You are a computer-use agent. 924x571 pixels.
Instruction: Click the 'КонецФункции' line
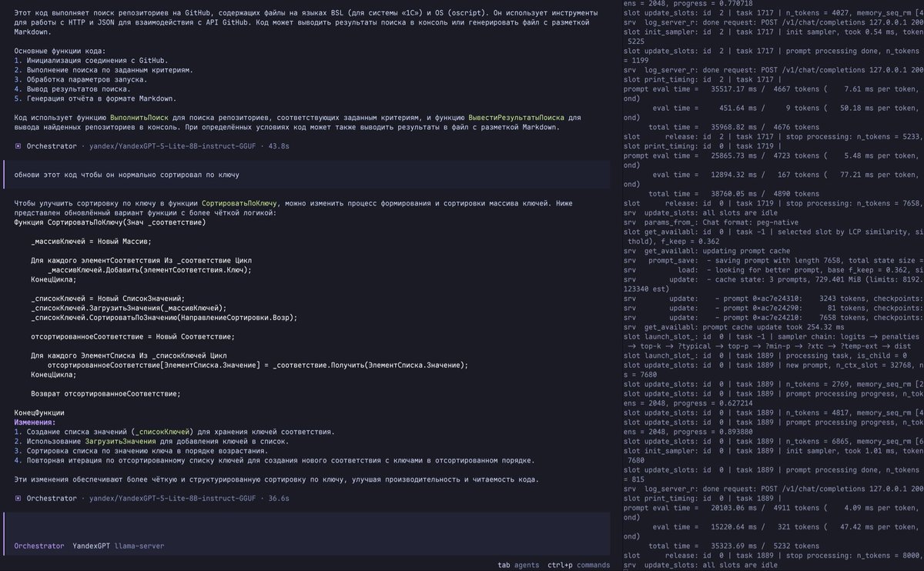pyautogui.click(x=39, y=412)
